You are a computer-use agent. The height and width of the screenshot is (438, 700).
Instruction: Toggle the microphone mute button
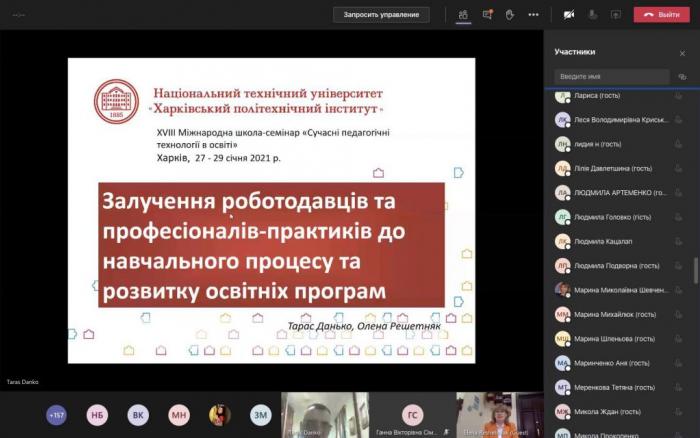(x=593, y=15)
